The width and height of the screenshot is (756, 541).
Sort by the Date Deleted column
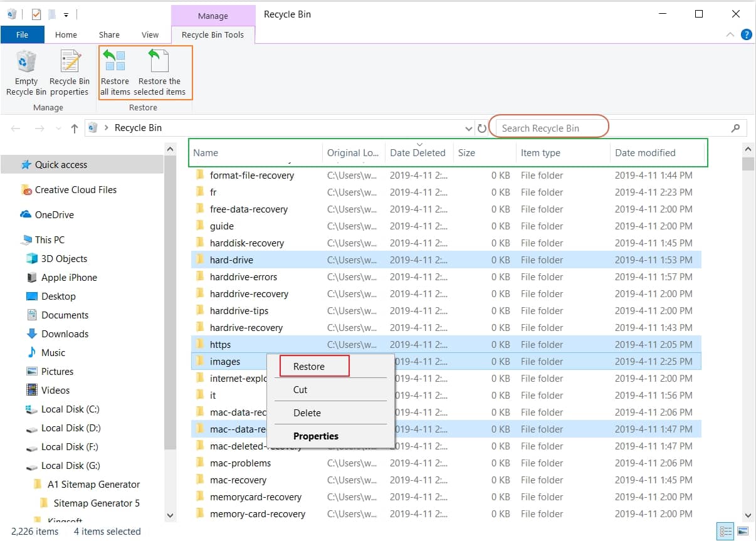[419, 152]
